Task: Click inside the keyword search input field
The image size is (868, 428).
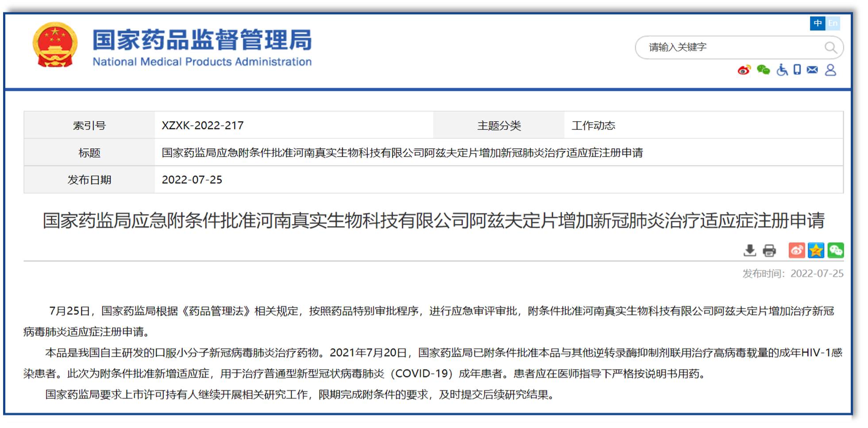Action: pyautogui.click(x=726, y=47)
